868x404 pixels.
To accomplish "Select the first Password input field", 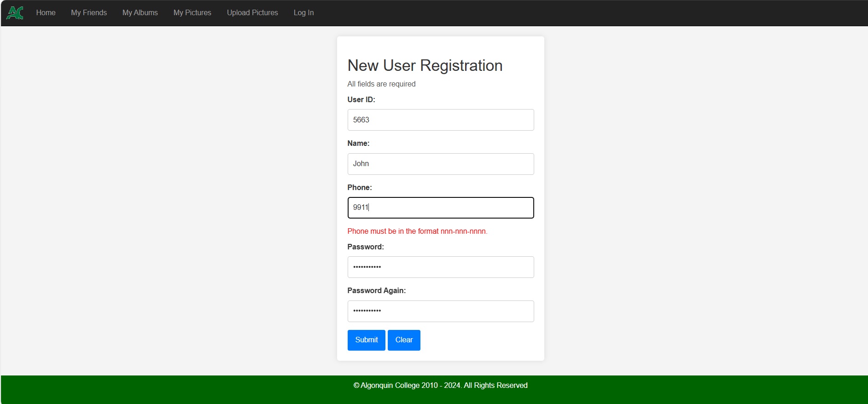I will 440,267.
